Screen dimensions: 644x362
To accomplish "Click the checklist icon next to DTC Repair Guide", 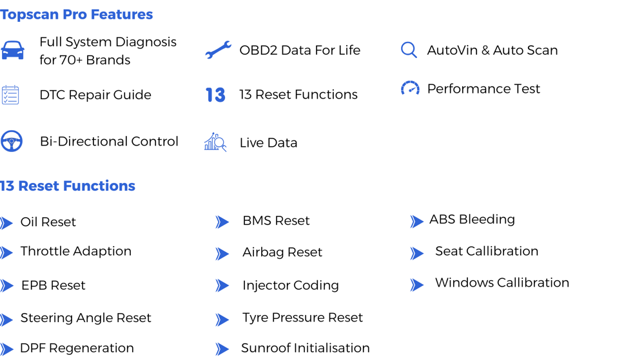I will coord(10,95).
